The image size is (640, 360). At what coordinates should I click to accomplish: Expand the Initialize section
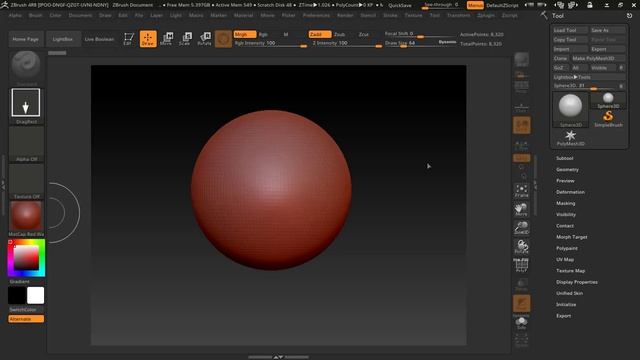(566, 304)
